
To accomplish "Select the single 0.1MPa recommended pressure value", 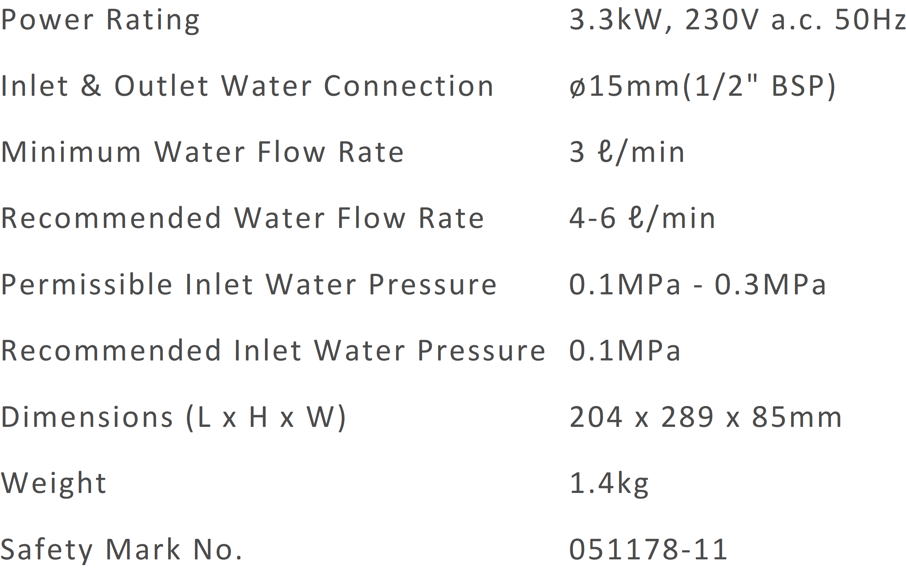I will click(x=625, y=351).
